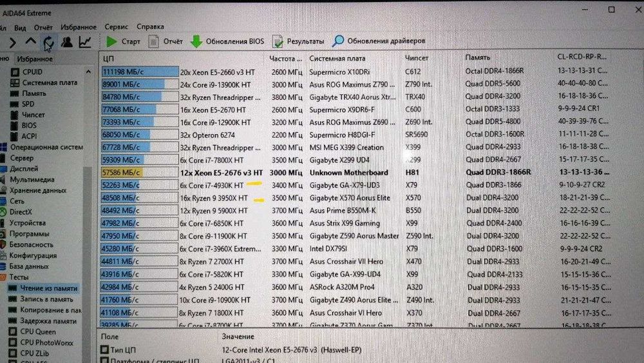This screenshot has height=363, width=644.
Task: Select Тесты tree item
Action: pyautogui.click(x=15, y=277)
